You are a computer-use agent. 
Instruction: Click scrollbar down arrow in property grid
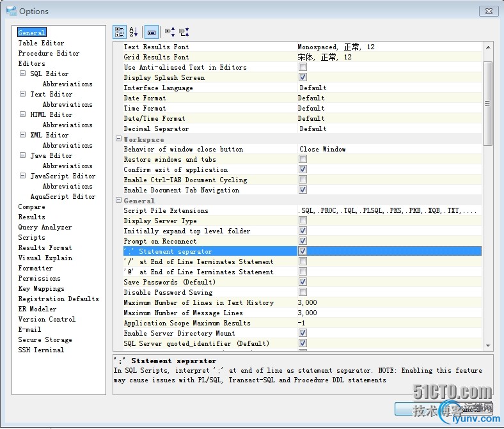(x=488, y=346)
